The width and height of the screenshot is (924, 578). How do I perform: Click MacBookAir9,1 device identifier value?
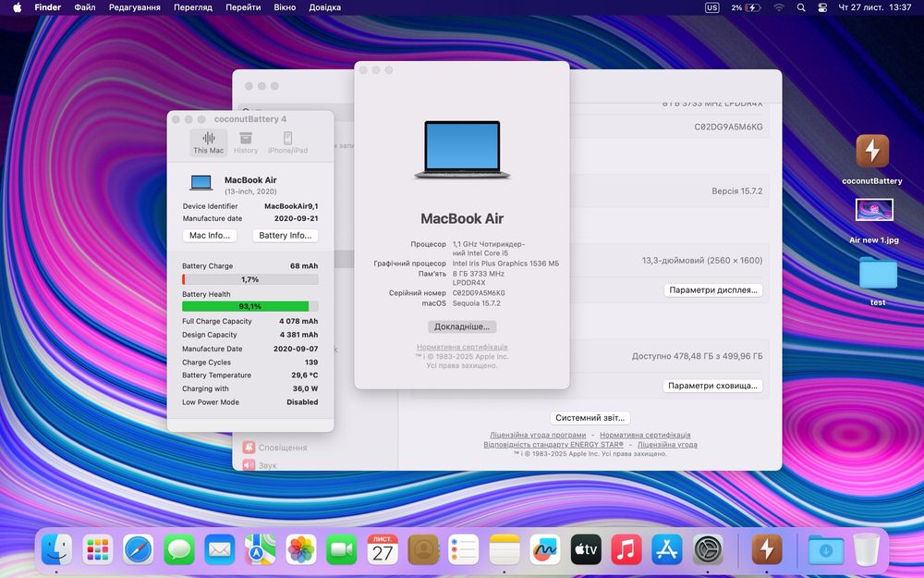point(291,206)
